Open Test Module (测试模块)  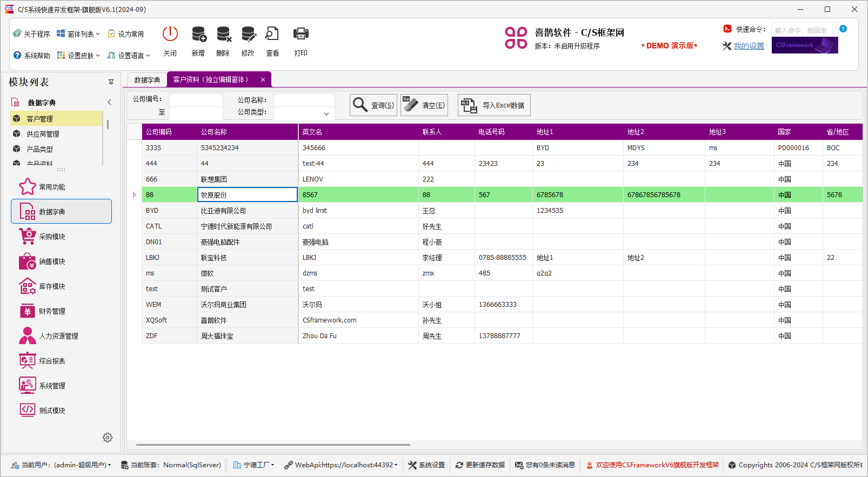(x=61, y=411)
